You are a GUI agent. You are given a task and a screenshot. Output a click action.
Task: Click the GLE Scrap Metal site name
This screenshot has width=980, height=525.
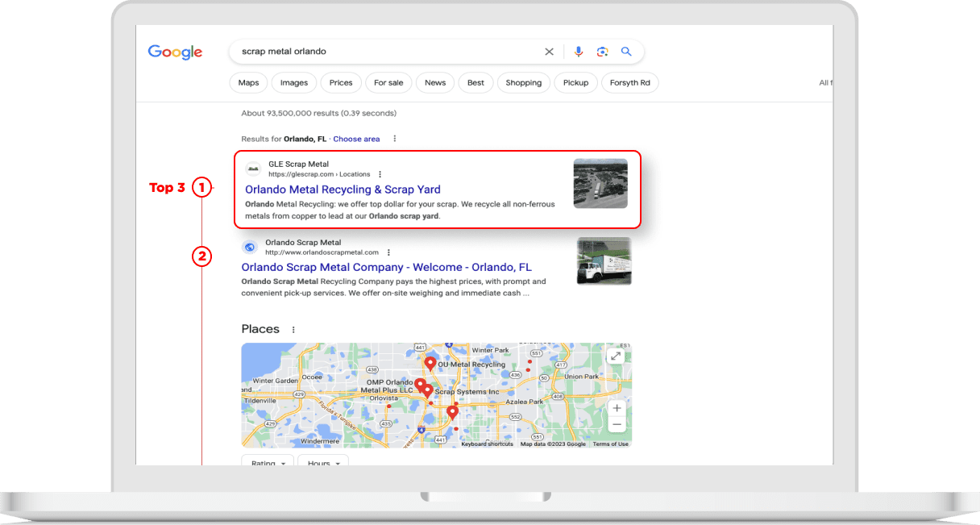point(299,165)
